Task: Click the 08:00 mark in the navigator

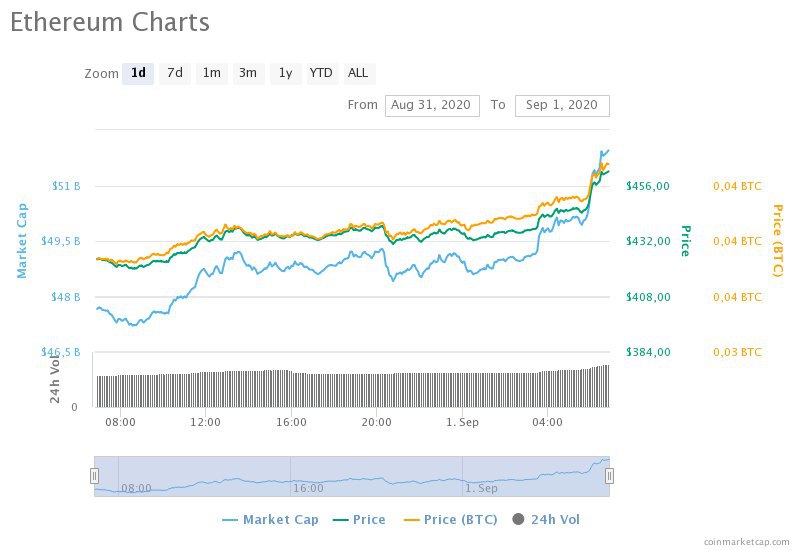Action: pos(136,488)
